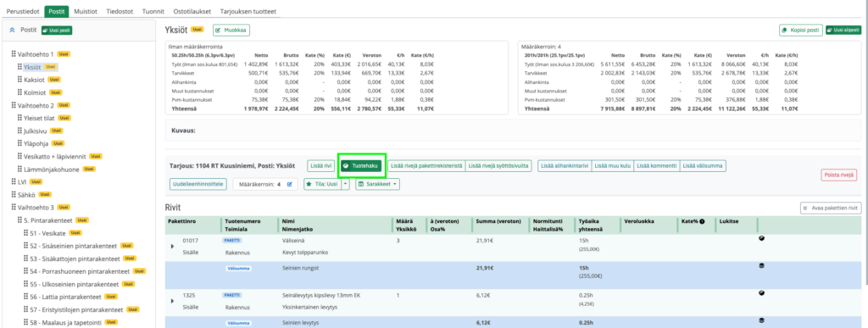Open the Tila: Uusi dropdown arrow
Screen dimensions: 868x328
tap(346, 184)
